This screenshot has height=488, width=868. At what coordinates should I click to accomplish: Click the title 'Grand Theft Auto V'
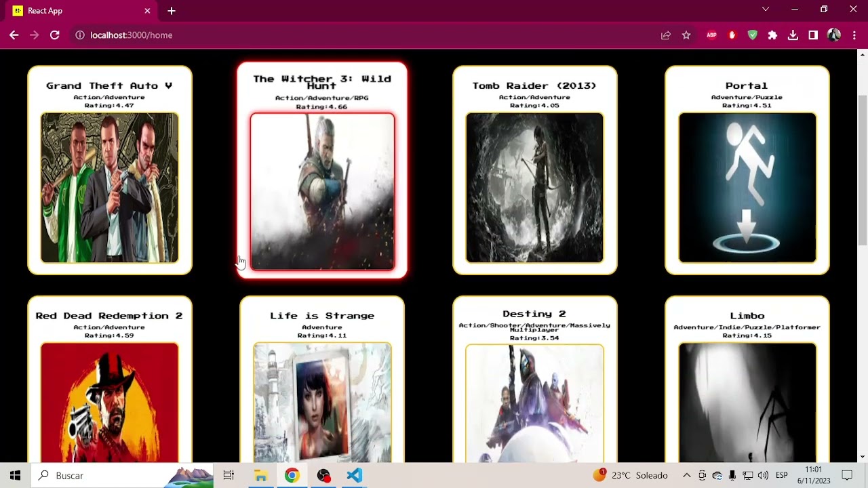pos(109,85)
